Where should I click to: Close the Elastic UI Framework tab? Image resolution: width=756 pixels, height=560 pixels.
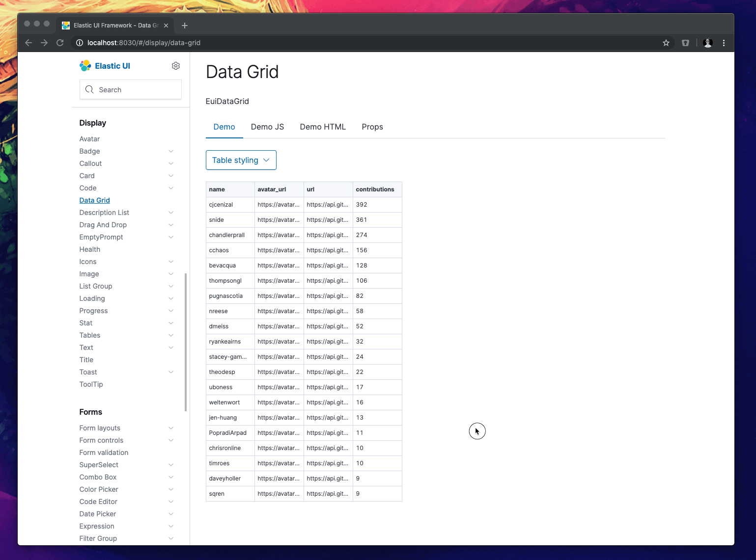166,26
